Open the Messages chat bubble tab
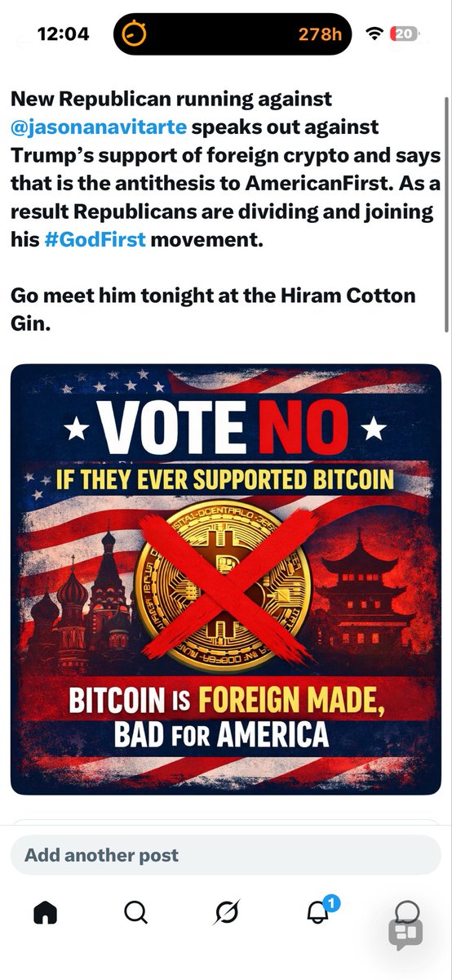 [x=406, y=911]
